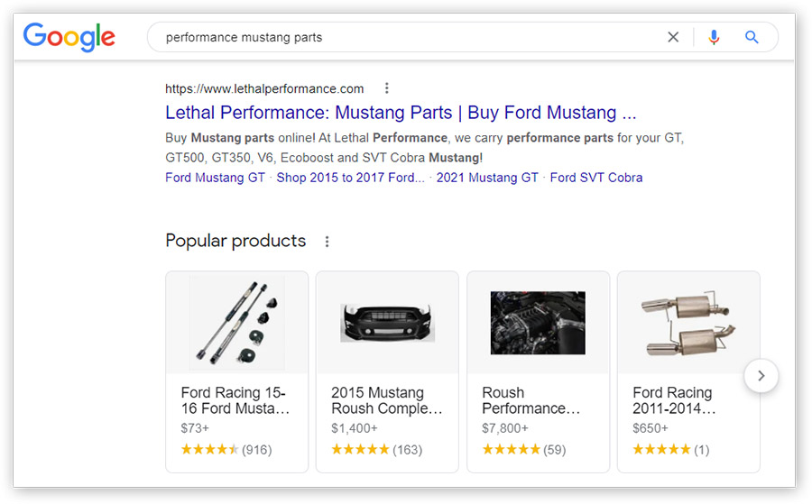
Task: Click the Google logo
Action: [x=69, y=37]
